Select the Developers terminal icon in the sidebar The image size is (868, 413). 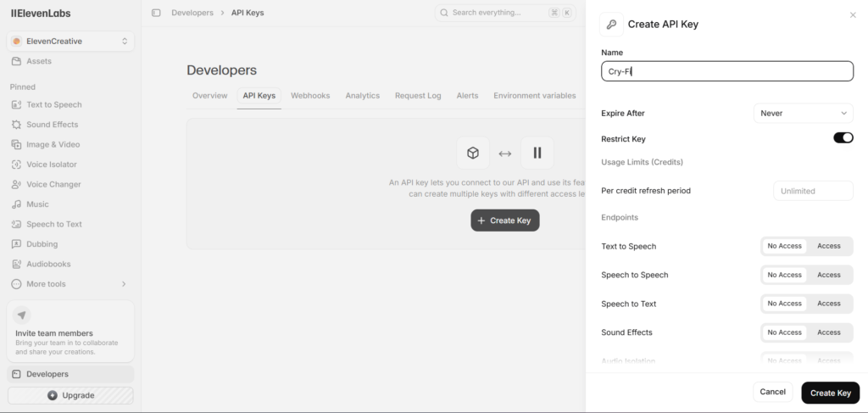17,374
